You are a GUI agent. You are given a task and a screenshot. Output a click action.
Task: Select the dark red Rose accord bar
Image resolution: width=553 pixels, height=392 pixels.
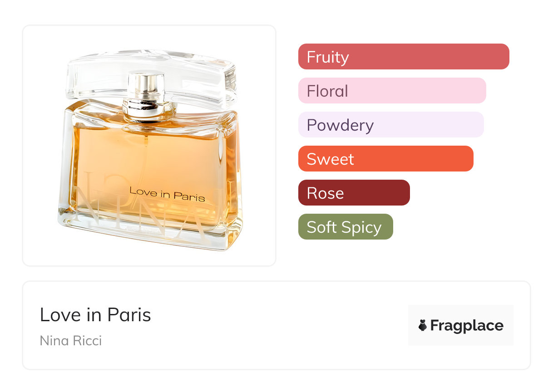[x=354, y=193]
